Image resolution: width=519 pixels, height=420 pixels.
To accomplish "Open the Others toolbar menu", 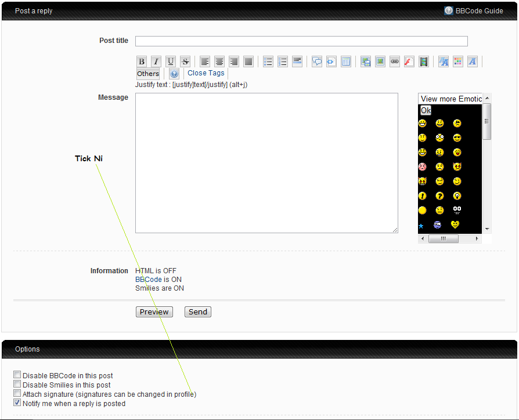I will coord(148,74).
